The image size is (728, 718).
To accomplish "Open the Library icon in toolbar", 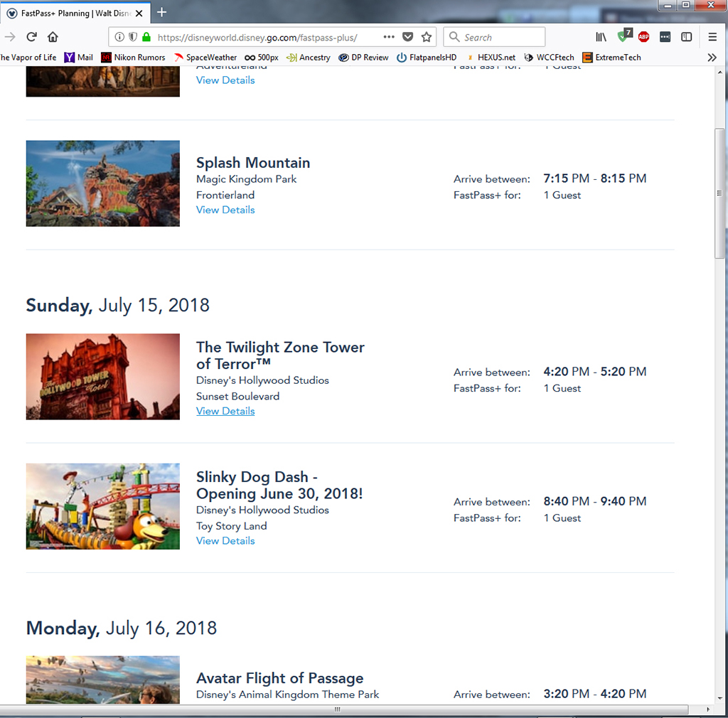I will coord(601,37).
